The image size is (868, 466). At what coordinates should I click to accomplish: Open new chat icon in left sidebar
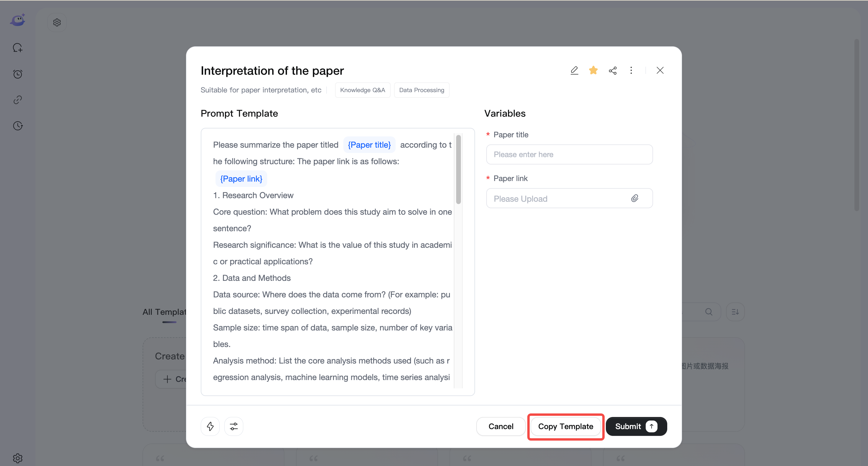click(17, 48)
